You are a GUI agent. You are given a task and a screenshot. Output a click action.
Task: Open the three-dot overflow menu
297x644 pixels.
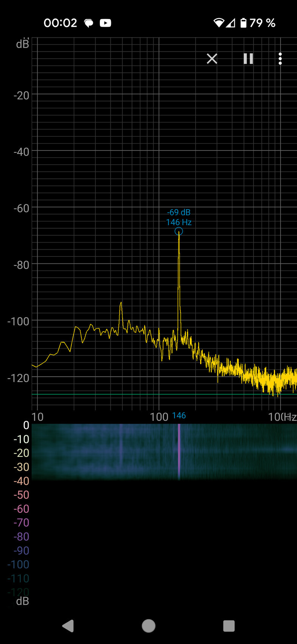[280, 59]
